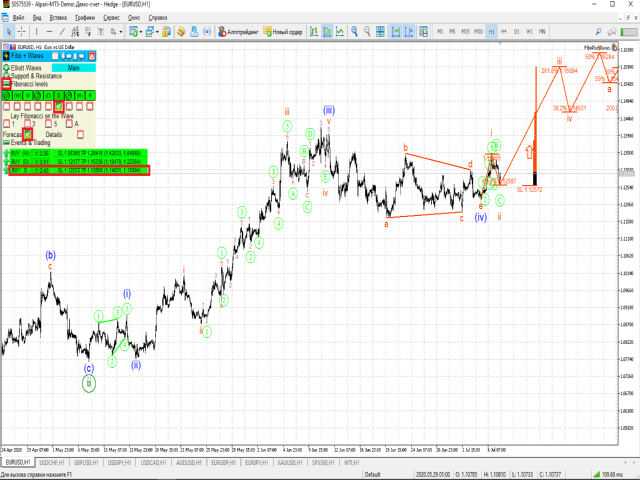Screen dimensions: 640x480
Task: Move Fibo + Waves panel down arrow
Action: point(63,56)
